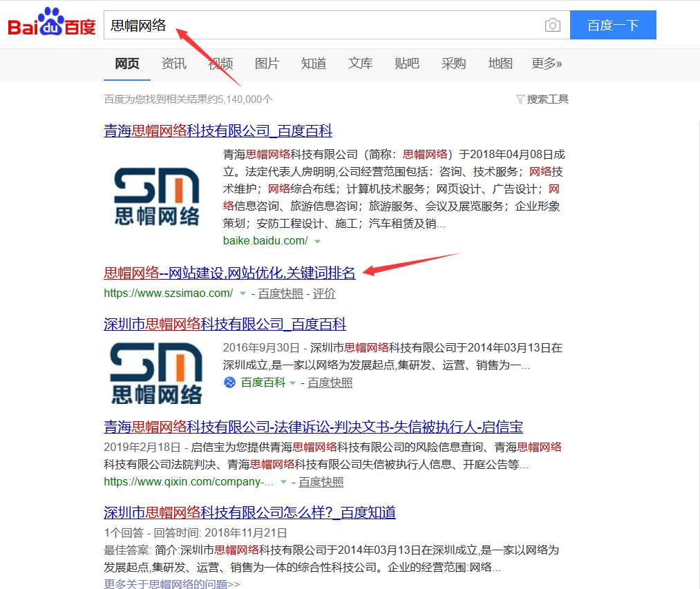Open 深圳市思帽网络科技有限公司_百度百科 result
Screen dimensions: 700x589
225,324
